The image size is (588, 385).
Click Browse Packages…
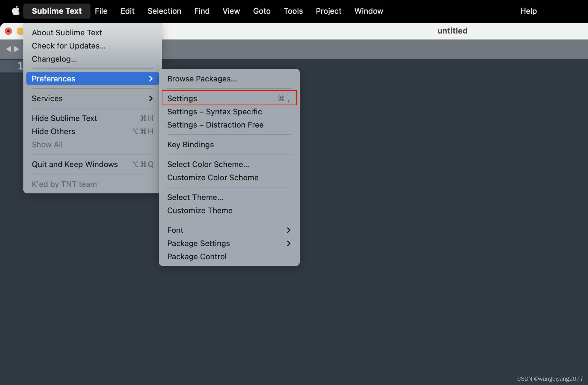point(229,78)
